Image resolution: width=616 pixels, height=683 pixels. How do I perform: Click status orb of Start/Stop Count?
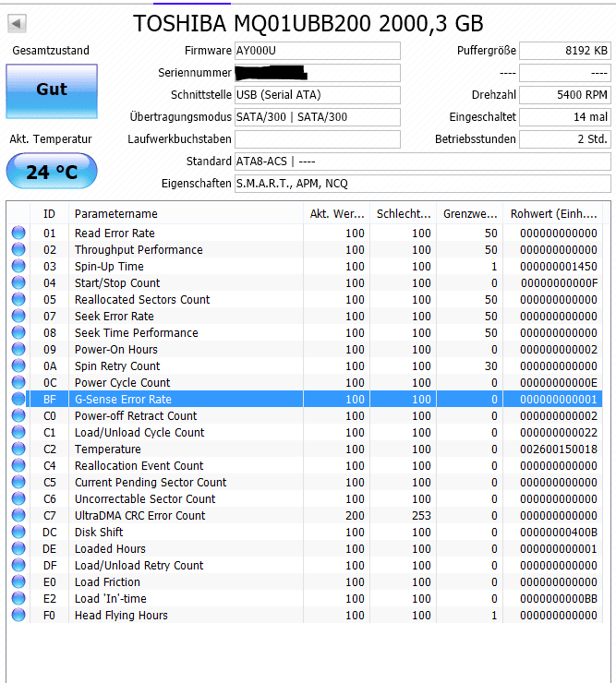pyautogui.click(x=18, y=282)
